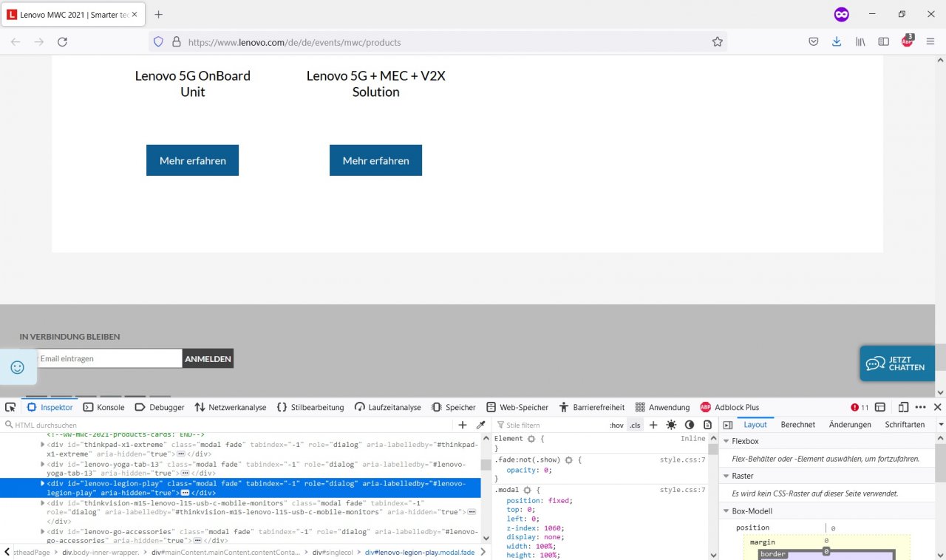Pick a color with the eyedropper tool
This screenshot has width=946, height=560.
(x=480, y=425)
